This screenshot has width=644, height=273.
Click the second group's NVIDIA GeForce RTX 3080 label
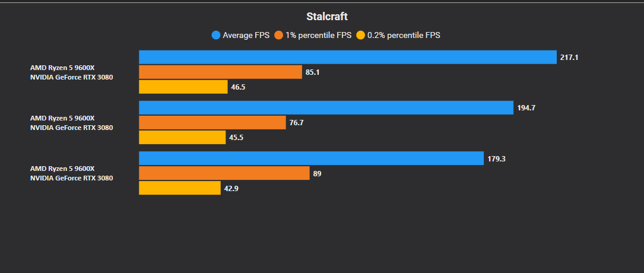[x=71, y=128]
